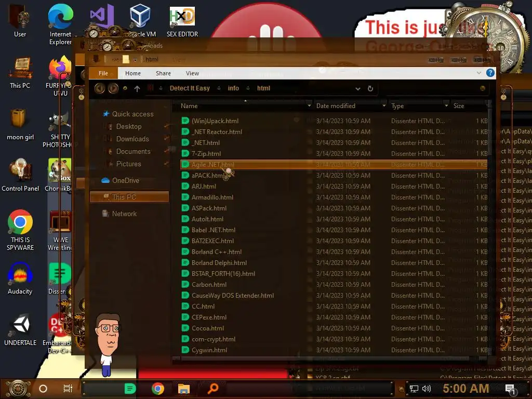Select the AutoIt.html file

pyautogui.click(x=334, y=219)
